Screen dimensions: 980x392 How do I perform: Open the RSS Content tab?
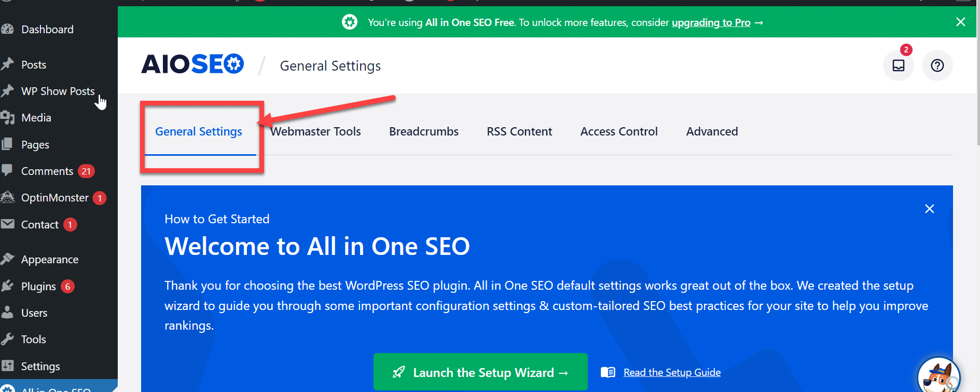pyautogui.click(x=519, y=132)
